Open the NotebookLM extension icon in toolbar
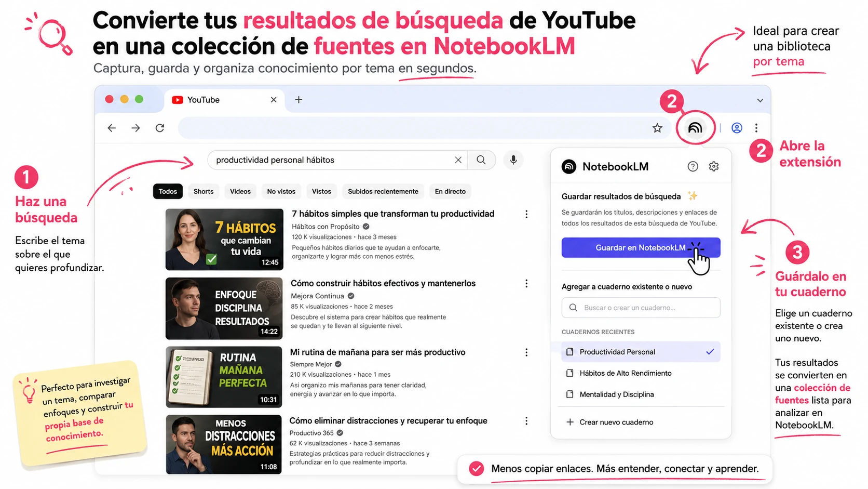The image size is (868, 489). coord(695,128)
